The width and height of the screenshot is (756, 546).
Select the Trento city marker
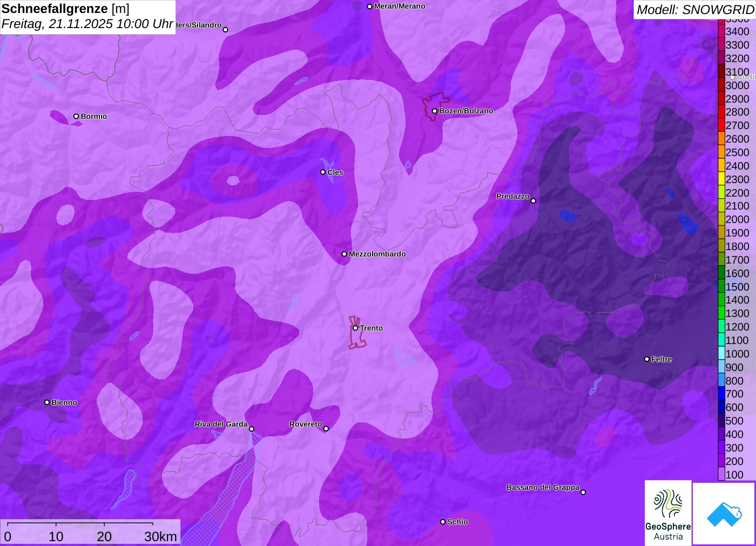pos(355,328)
